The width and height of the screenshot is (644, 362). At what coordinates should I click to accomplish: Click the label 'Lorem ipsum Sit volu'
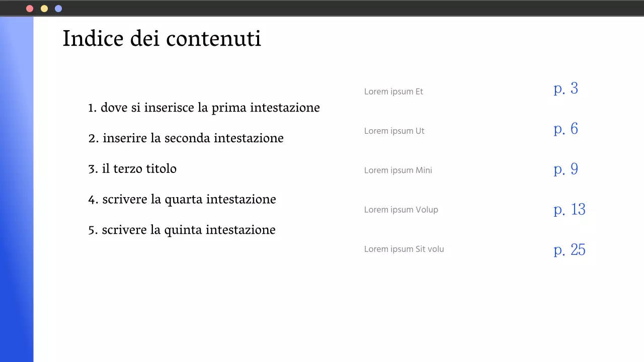[404, 249]
